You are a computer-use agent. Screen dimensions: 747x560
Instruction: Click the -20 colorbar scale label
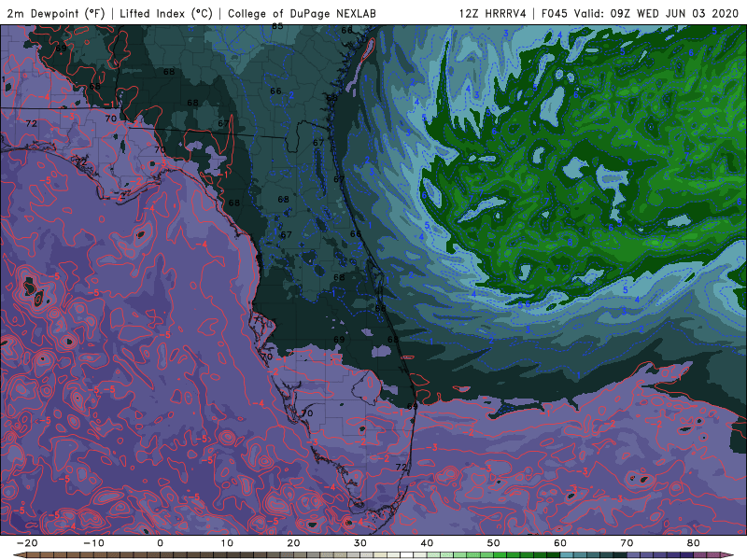(x=27, y=543)
